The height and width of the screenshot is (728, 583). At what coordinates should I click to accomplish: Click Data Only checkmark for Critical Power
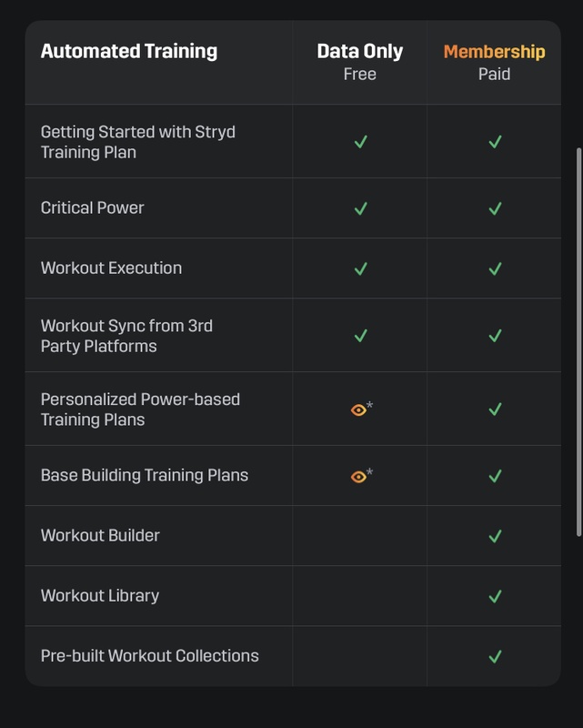tap(360, 208)
